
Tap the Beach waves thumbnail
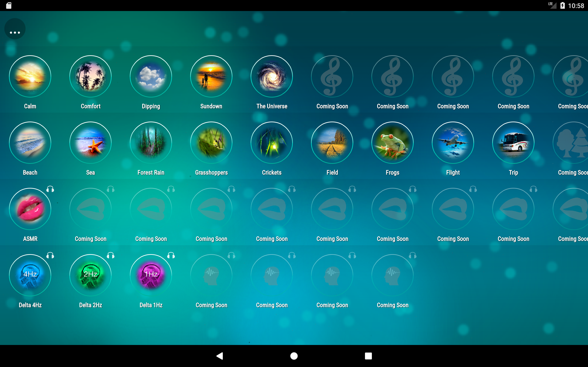pyautogui.click(x=30, y=143)
